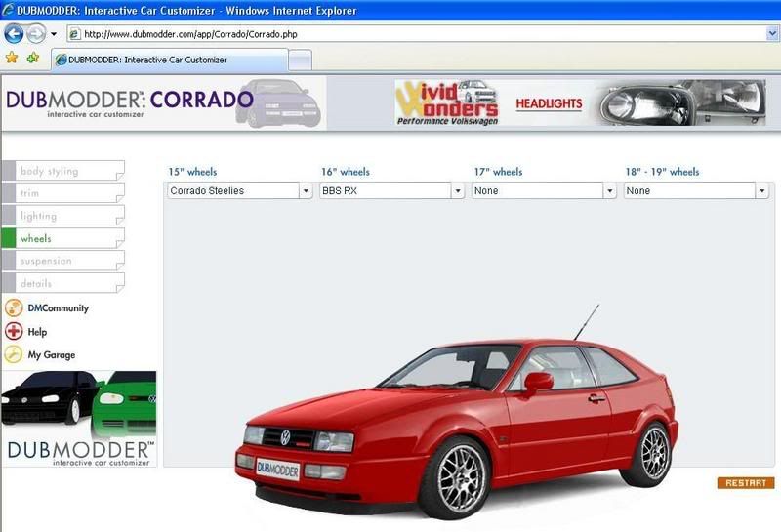The image size is (781, 532).
Task: Click the Add to Favorites star icon
Action: [x=33, y=59]
